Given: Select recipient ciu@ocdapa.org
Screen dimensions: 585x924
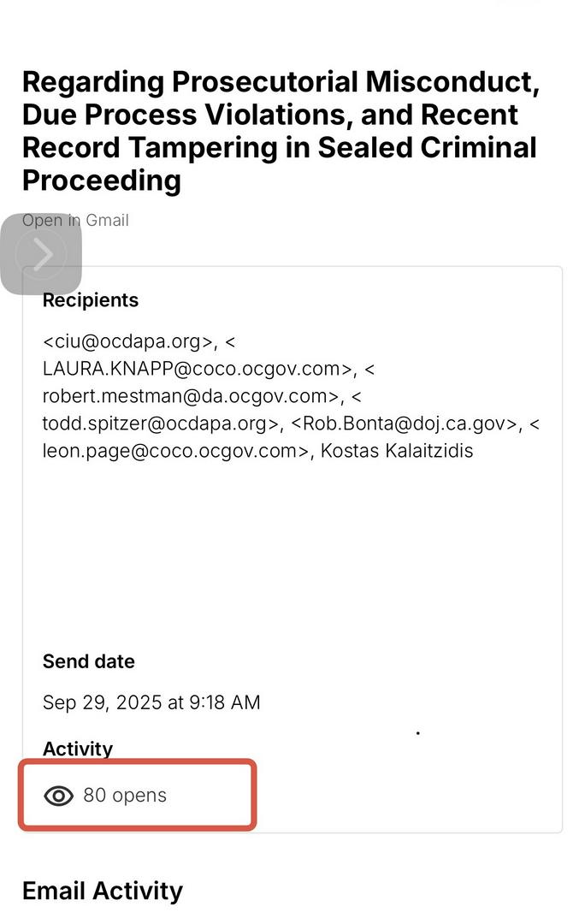Looking at the screenshot, I should (x=127, y=341).
